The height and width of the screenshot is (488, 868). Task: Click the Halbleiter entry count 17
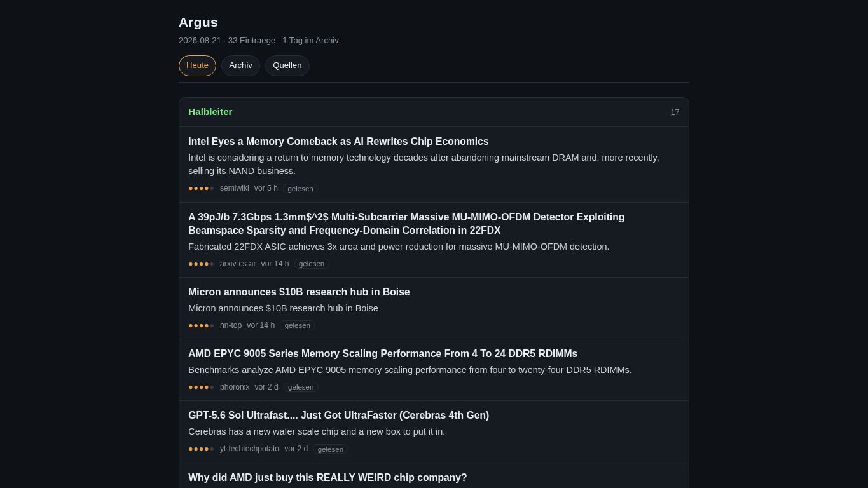[x=675, y=112]
